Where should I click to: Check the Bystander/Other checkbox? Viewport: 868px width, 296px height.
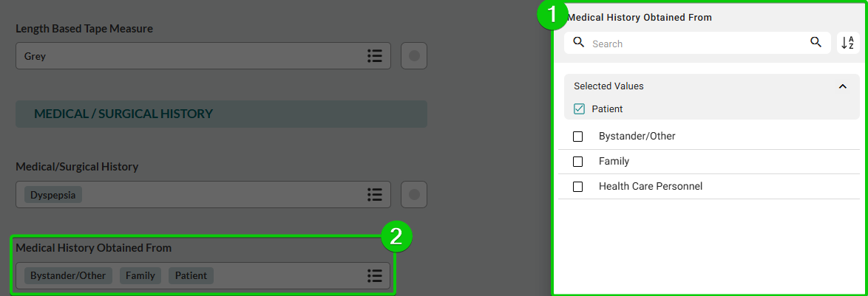pyautogui.click(x=578, y=137)
